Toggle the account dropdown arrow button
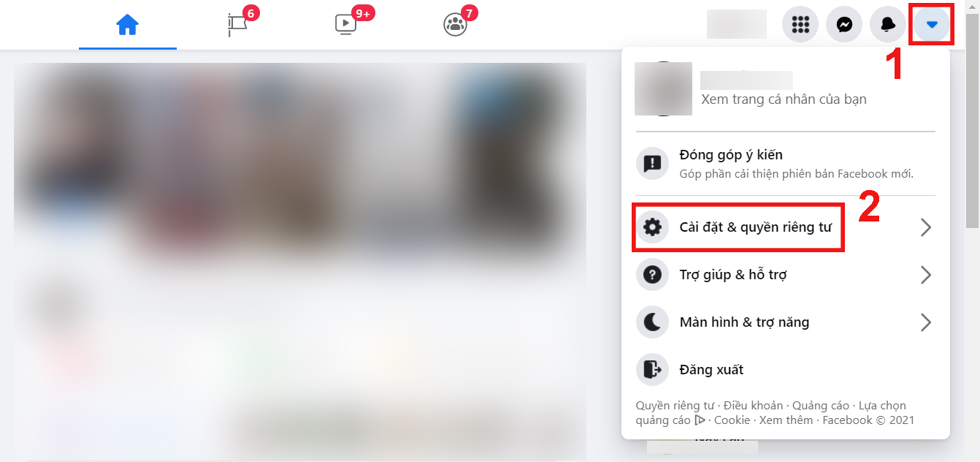Viewport: 980px width, 462px height. 931,25
